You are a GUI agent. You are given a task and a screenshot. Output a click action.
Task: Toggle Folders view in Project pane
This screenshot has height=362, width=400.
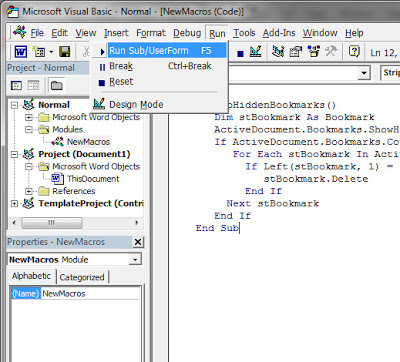tap(57, 85)
